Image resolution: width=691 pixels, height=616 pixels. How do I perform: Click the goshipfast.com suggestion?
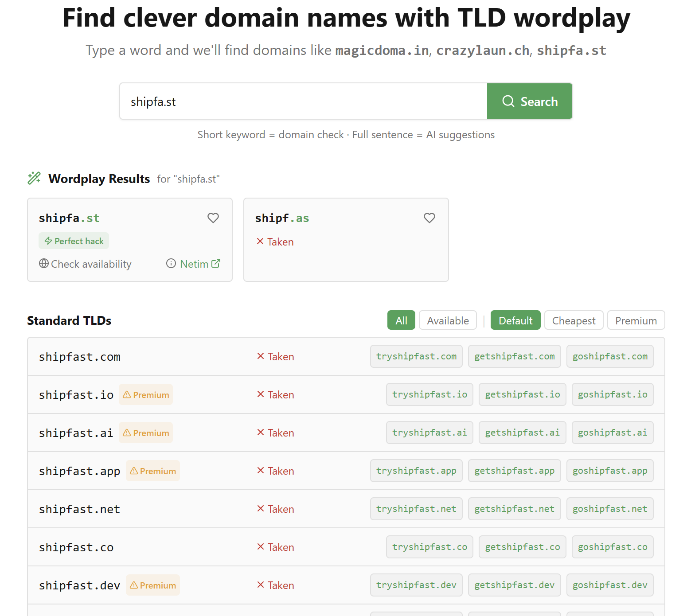(x=610, y=356)
